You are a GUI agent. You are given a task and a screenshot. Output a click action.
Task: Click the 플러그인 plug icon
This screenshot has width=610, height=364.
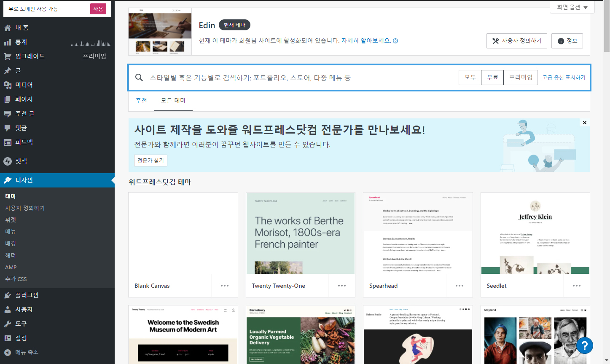click(8, 295)
